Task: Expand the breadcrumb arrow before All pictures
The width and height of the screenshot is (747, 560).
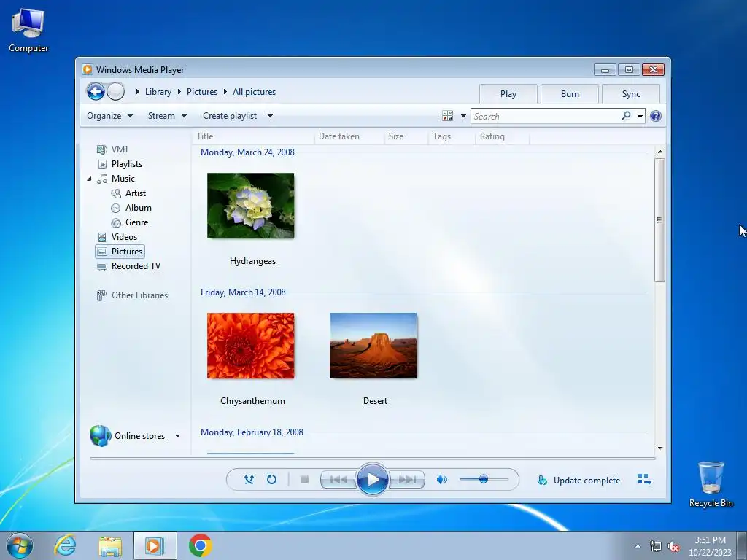Action: coord(225,91)
